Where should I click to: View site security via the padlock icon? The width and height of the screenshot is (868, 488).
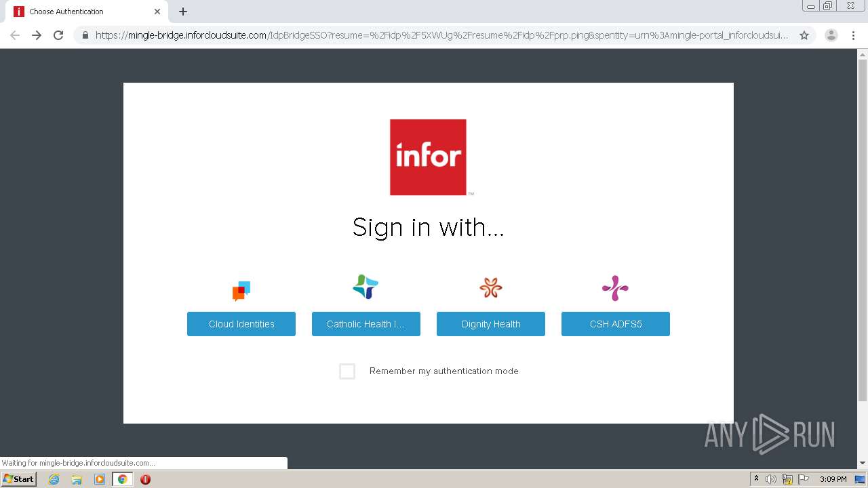coord(85,35)
